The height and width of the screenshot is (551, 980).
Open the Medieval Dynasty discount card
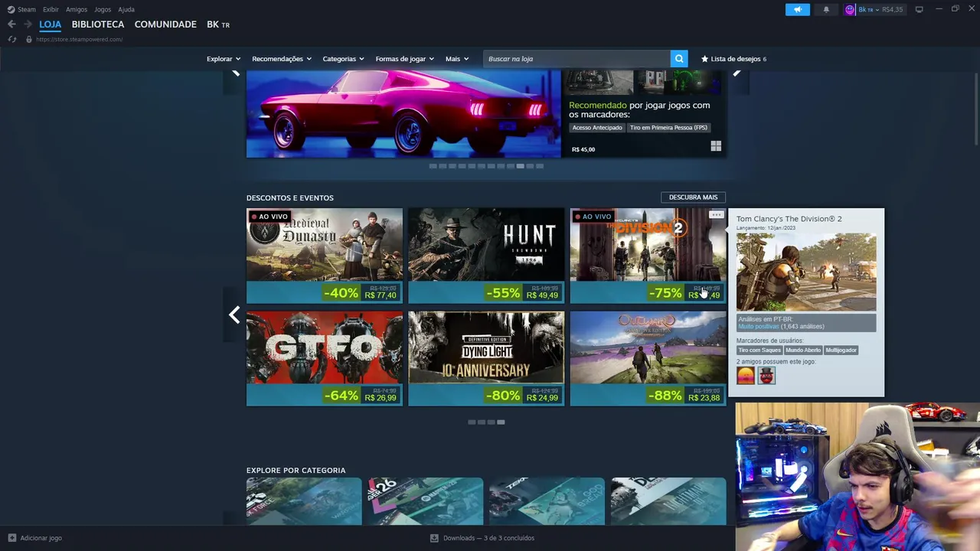point(325,256)
